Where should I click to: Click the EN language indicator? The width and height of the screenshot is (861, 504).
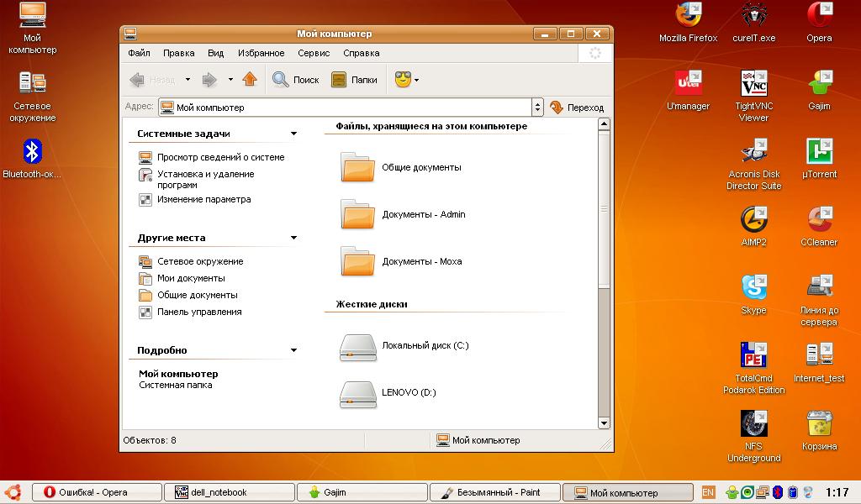(x=708, y=492)
